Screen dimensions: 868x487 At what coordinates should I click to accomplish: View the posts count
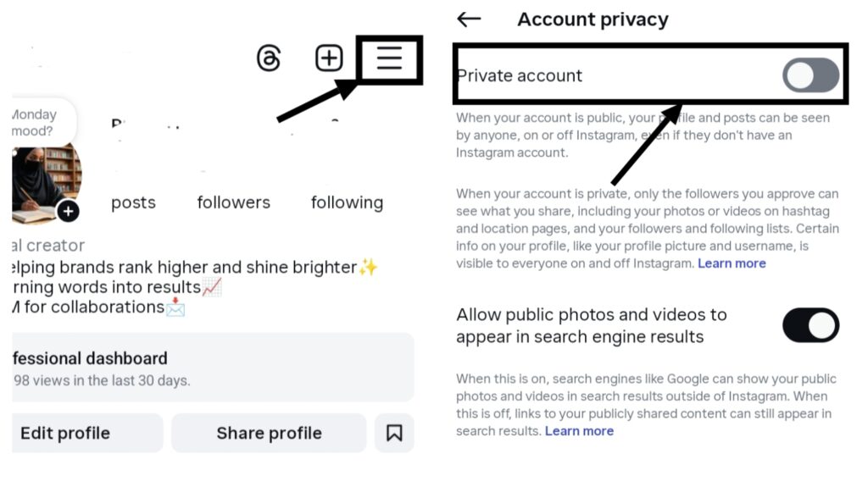(133, 202)
